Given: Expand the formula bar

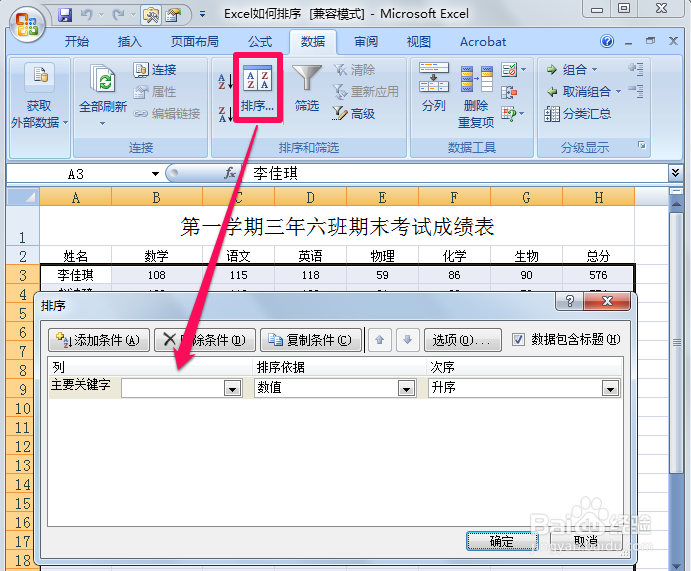Looking at the screenshot, I should click(675, 173).
